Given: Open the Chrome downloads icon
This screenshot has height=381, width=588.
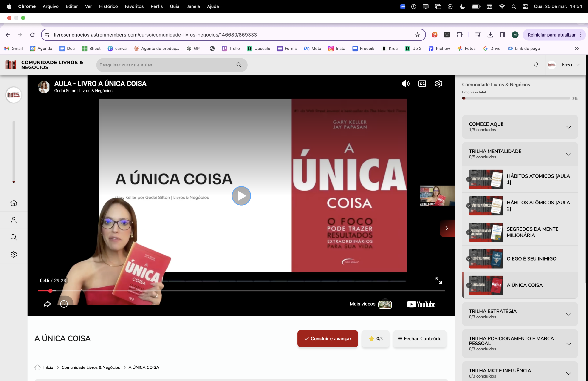Looking at the screenshot, I should (x=490, y=35).
